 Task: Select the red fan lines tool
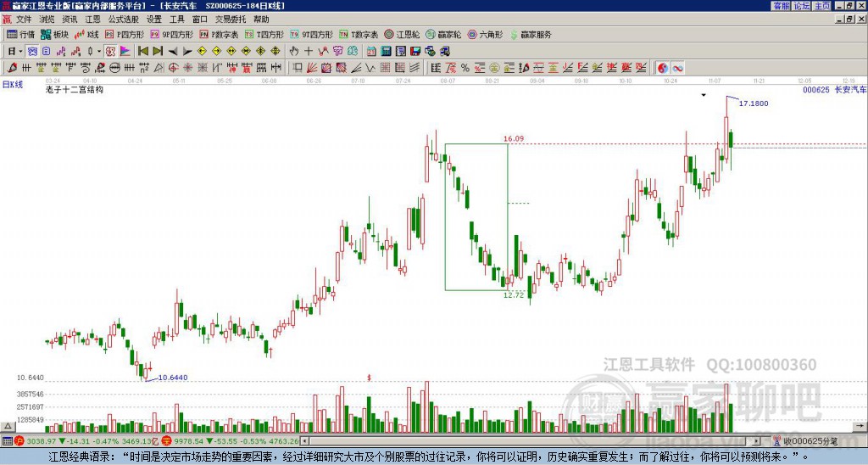coord(312,68)
